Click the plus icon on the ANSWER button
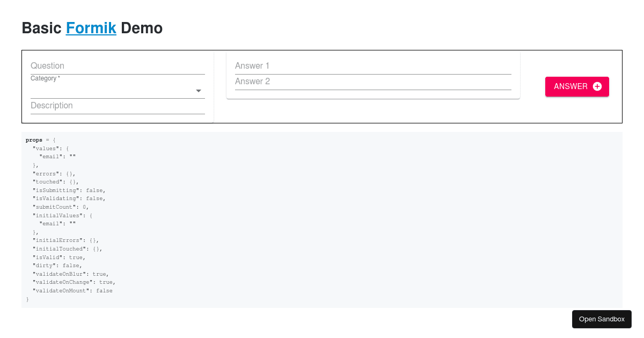Viewport: 644px width, 338px height. [x=597, y=86]
